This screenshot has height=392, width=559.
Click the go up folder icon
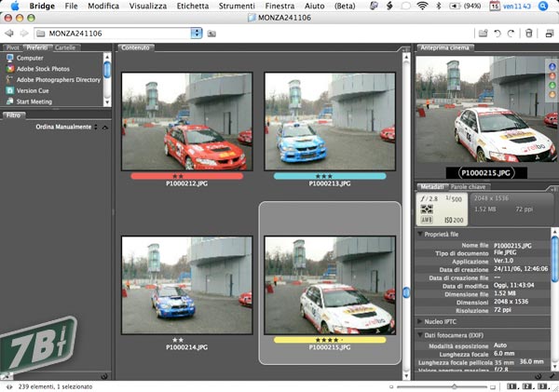click(212, 33)
